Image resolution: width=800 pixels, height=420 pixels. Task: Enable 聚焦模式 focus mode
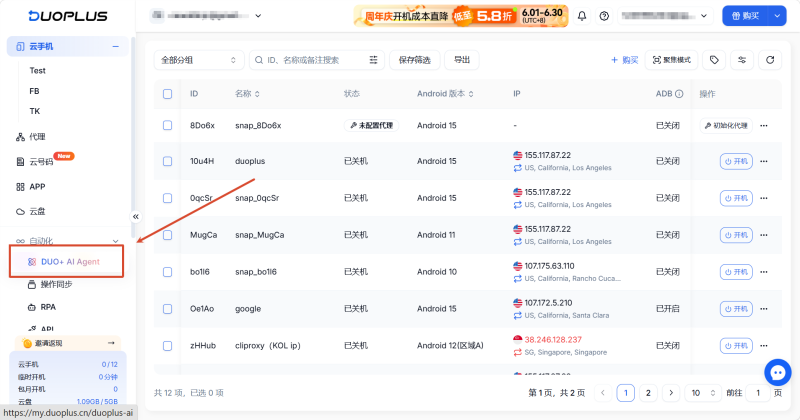coord(671,60)
